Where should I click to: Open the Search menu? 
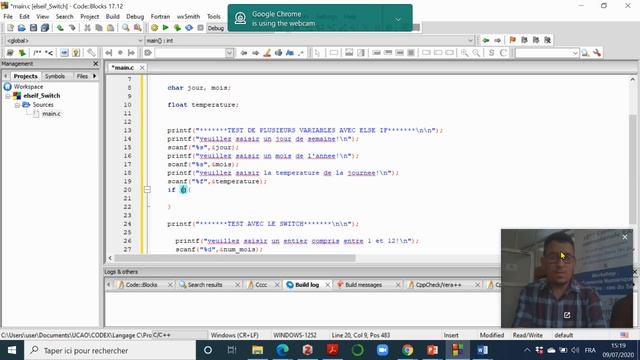(64, 16)
